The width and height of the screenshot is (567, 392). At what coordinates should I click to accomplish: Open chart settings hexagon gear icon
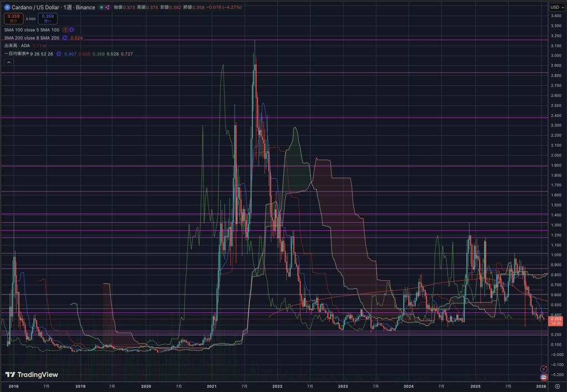click(x=557, y=386)
